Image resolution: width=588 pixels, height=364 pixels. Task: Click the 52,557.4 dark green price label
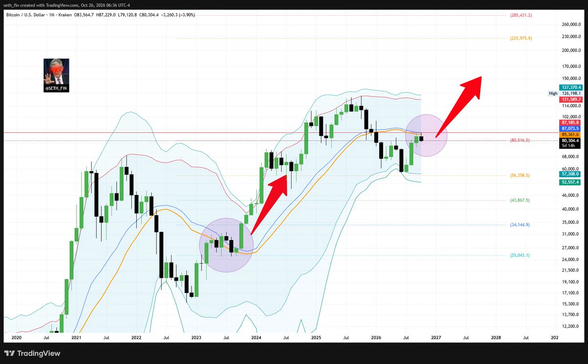[569, 182]
